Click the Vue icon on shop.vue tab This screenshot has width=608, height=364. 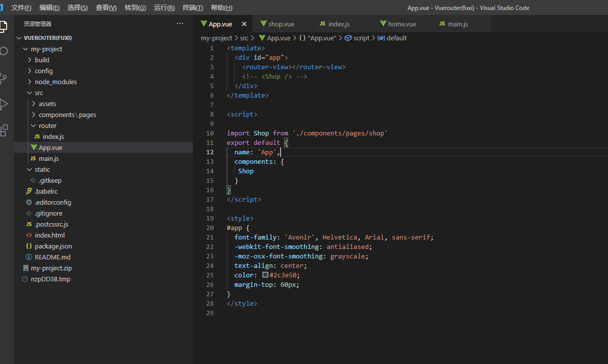tap(264, 24)
